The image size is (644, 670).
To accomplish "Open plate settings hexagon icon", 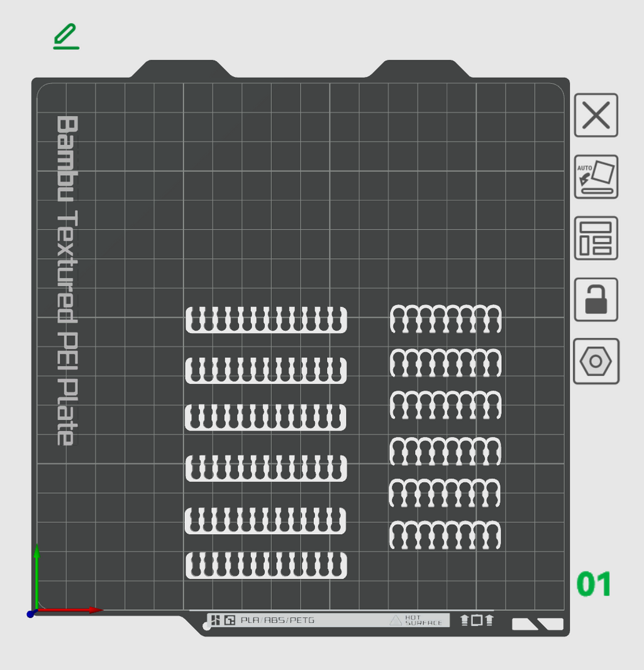I will (596, 361).
